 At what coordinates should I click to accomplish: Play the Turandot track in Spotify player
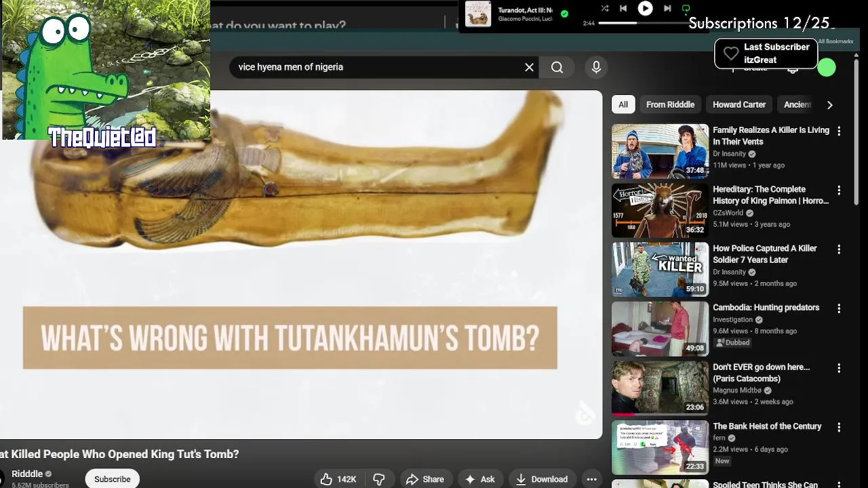[645, 8]
